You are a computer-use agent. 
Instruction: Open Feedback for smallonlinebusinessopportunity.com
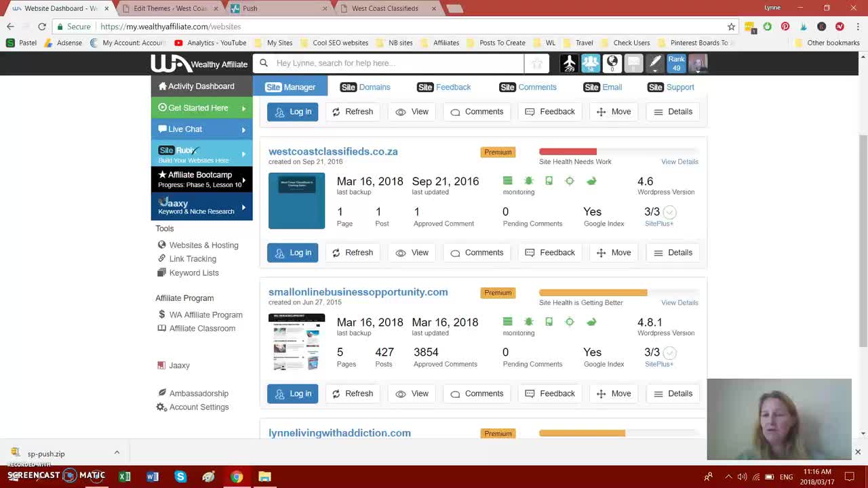(550, 393)
